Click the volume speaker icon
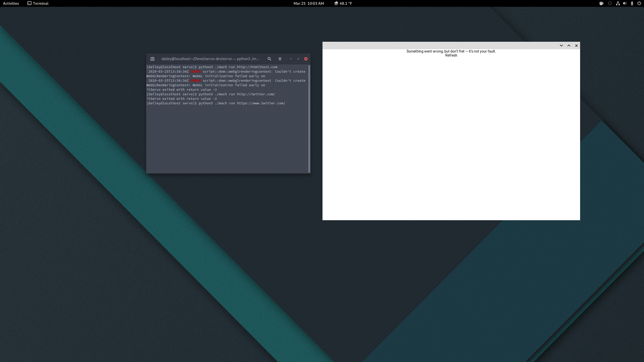This screenshot has width=644, height=362. point(625,4)
